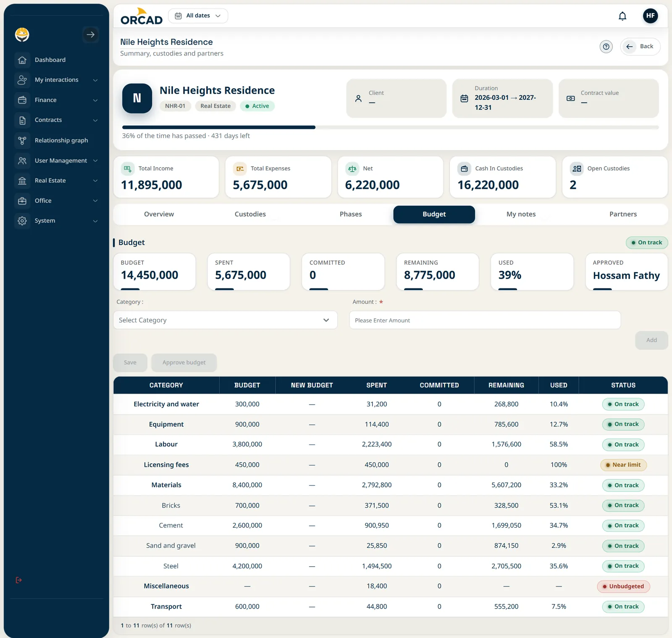Click the help question-mark icon

(x=606, y=47)
